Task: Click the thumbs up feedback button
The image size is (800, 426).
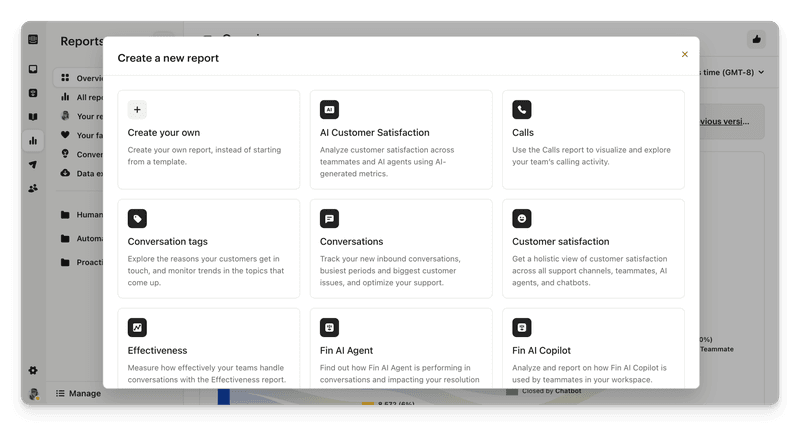Action: coord(757,39)
